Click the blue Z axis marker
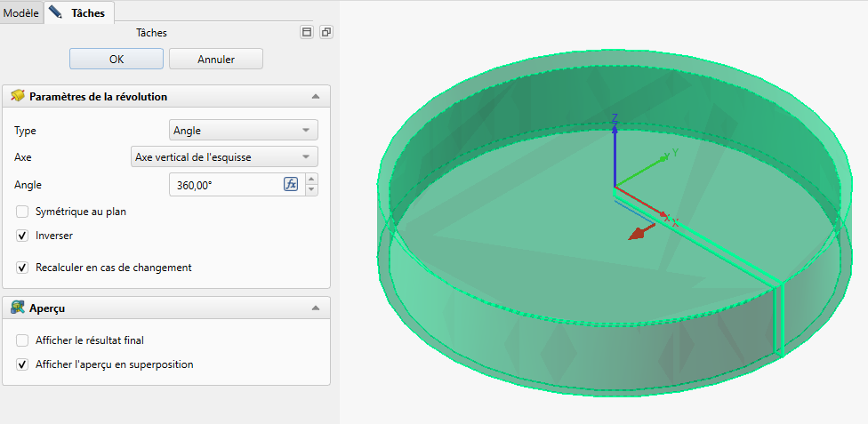 [614, 119]
